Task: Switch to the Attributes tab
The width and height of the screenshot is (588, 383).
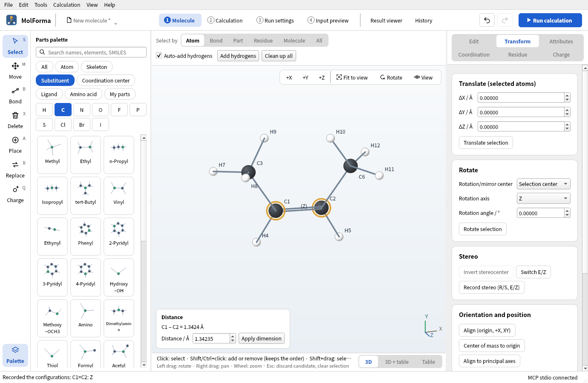Action: point(561,41)
